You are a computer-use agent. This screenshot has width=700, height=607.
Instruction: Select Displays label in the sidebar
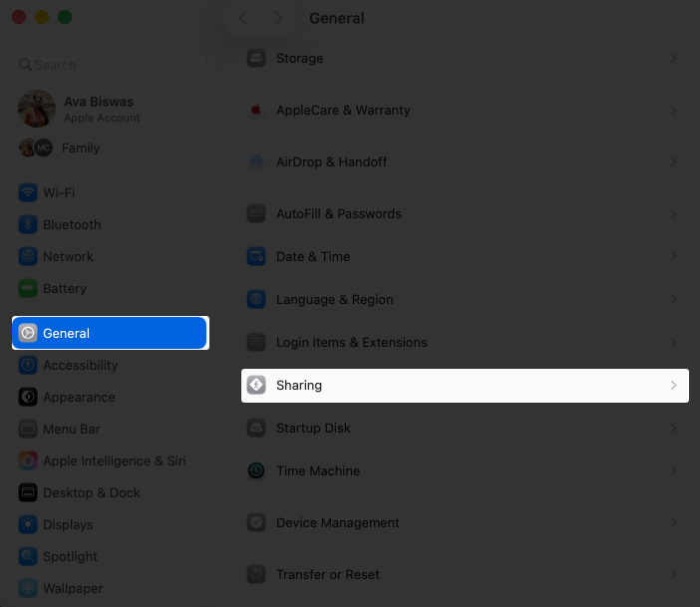point(68,525)
